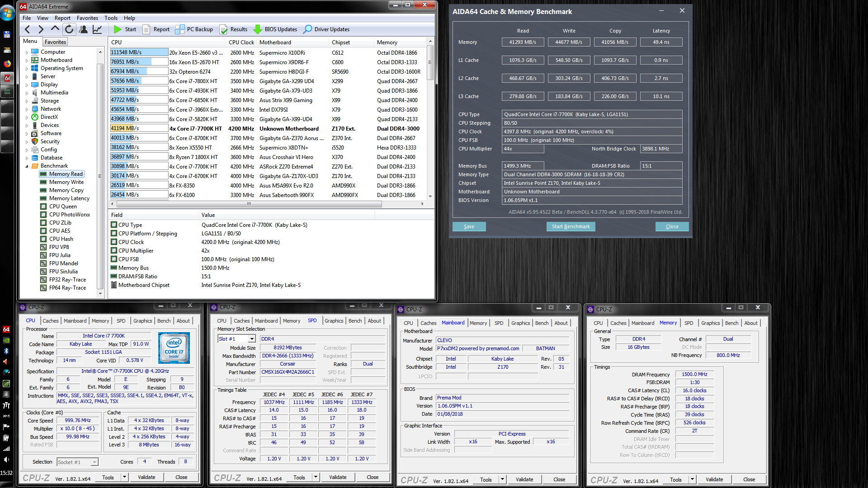Open the Favorites menu in menu bar

(87, 18)
